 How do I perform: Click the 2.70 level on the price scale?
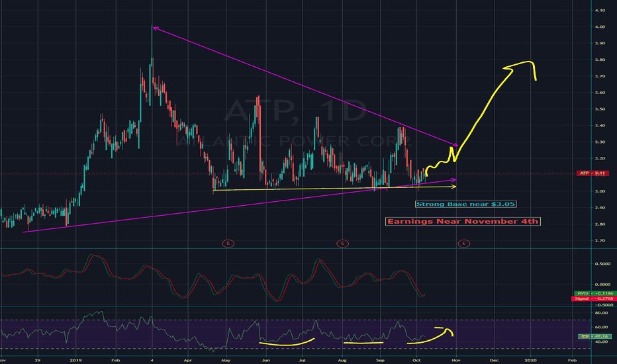point(600,240)
